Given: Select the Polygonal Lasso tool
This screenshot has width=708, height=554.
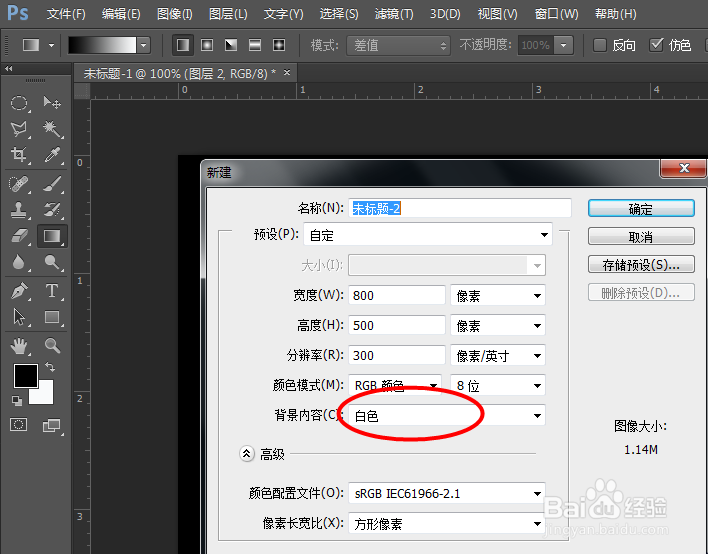Looking at the screenshot, I should click(19, 129).
